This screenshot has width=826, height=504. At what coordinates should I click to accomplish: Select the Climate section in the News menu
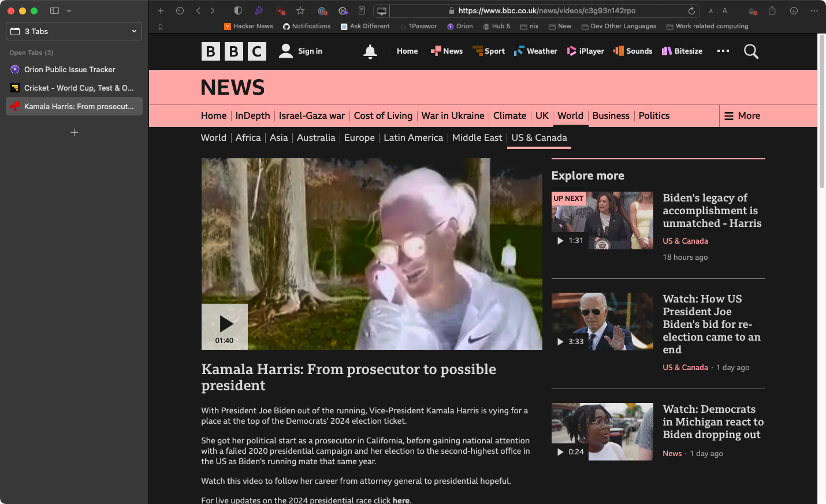tap(509, 115)
